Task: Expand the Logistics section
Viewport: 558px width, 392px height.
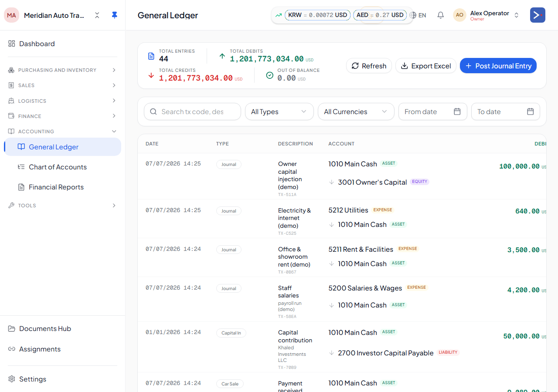Action: click(x=63, y=101)
